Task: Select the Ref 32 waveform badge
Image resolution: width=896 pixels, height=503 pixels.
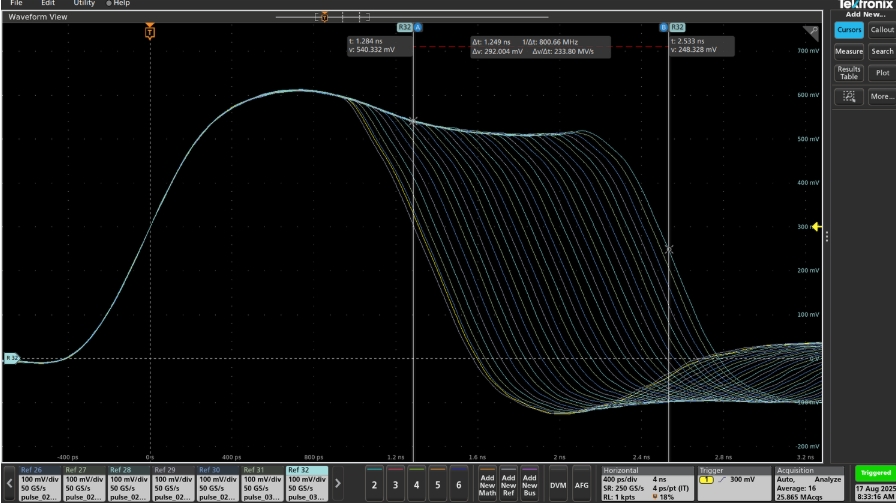Action: point(306,483)
